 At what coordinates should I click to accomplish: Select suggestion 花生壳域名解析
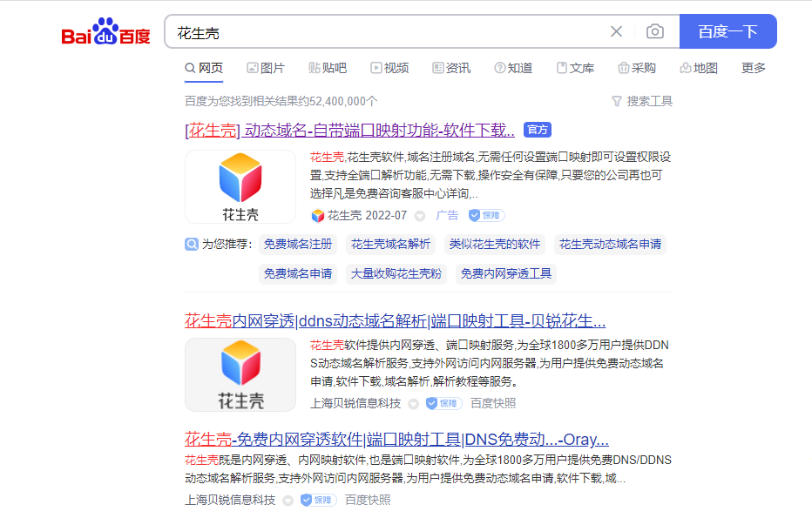390,245
